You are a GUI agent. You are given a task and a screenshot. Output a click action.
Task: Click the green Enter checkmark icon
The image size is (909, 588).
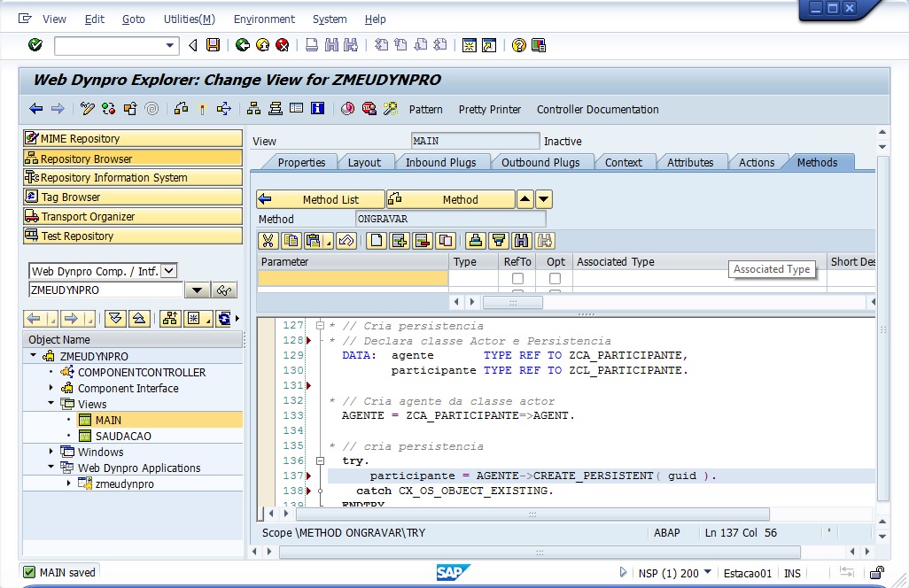tap(35, 45)
